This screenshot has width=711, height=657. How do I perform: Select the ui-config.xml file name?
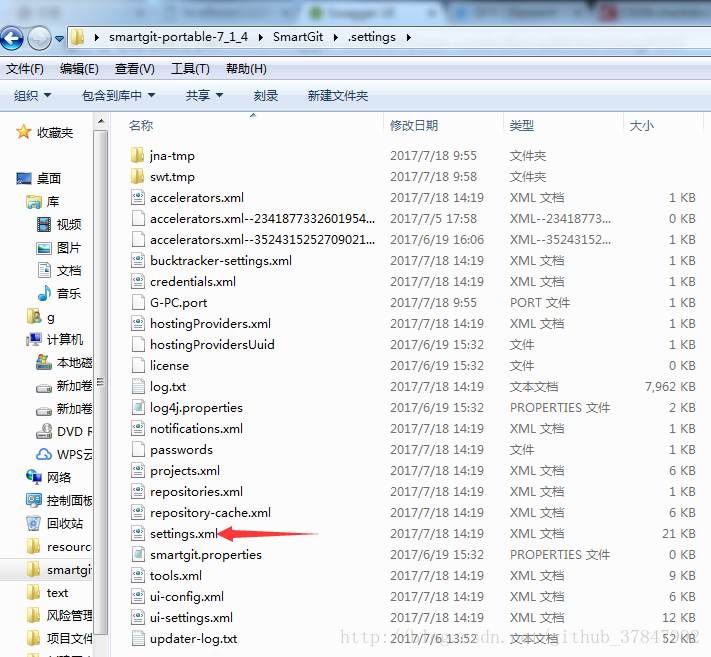(x=187, y=597)
